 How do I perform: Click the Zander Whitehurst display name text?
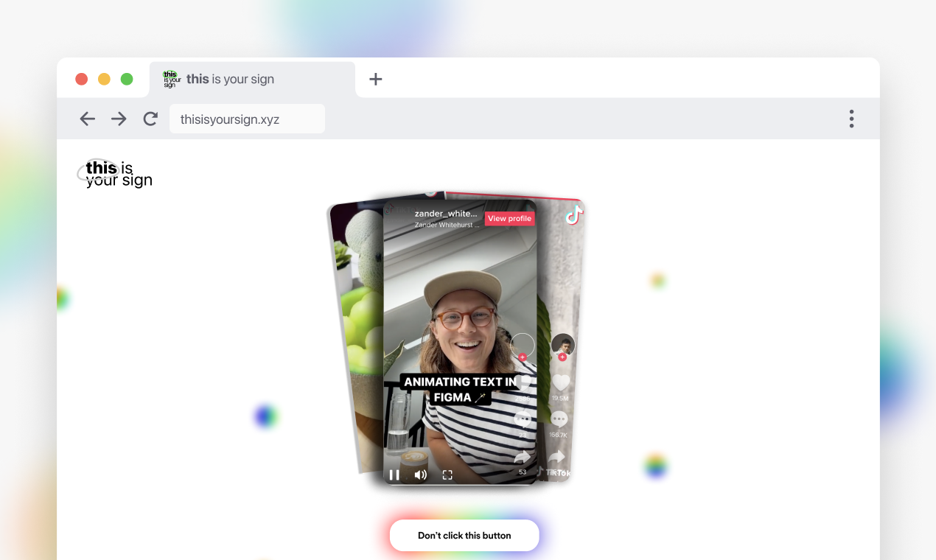pyautogui.click(x=447, y=225)
